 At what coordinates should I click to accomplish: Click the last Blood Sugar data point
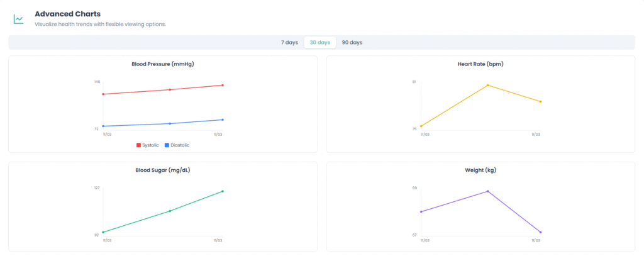click(223, 191)
